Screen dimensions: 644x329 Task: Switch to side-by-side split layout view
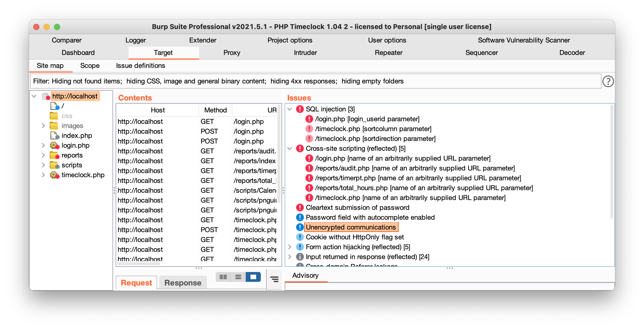(223, 277)
